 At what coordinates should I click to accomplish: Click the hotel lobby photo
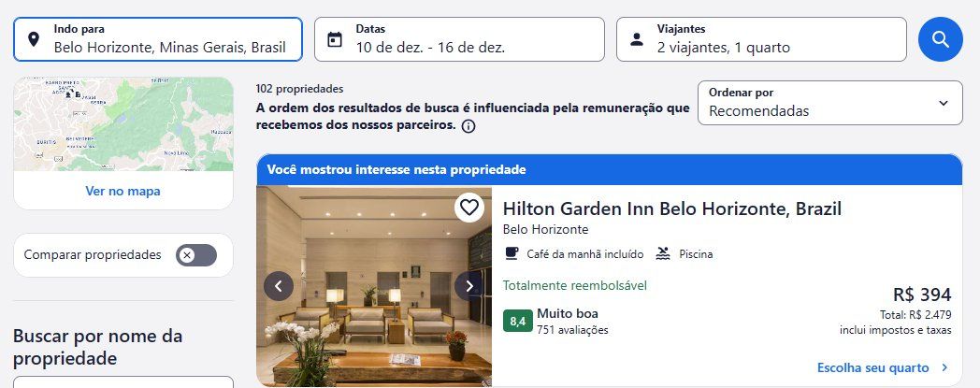point(374,286)
